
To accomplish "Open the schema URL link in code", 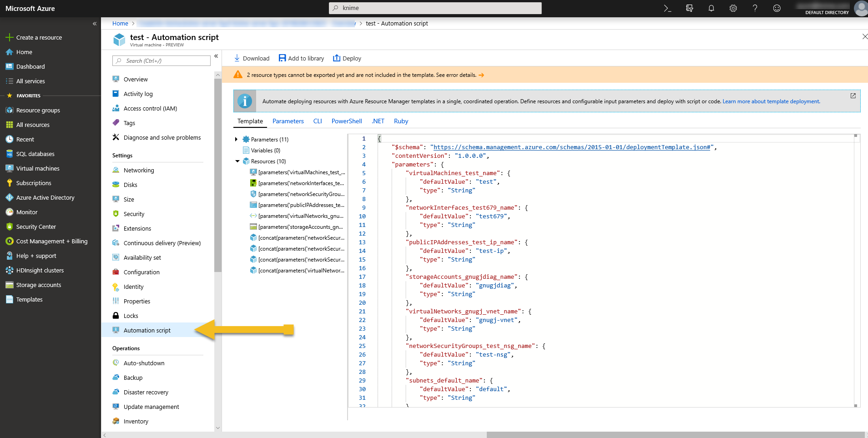I will tap(572, 147).
